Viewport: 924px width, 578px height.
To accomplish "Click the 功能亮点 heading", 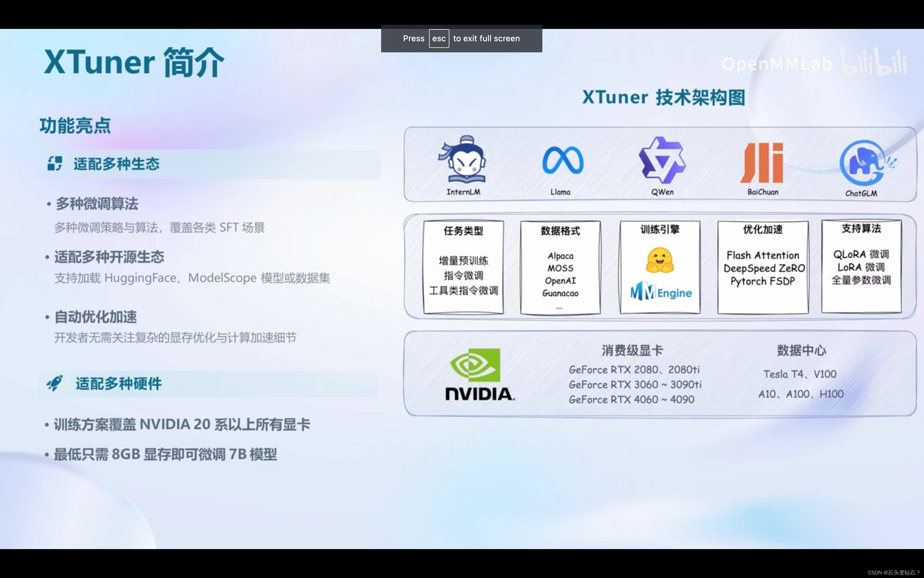I will (75, 126).
